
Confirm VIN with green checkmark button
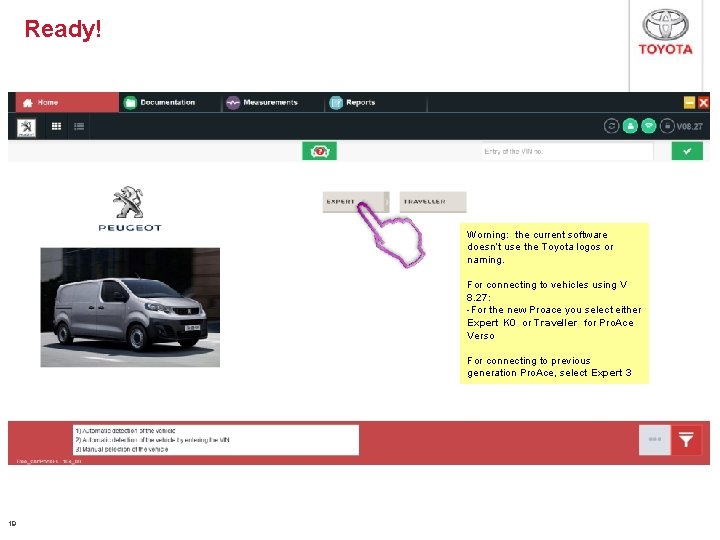[687, 151]
